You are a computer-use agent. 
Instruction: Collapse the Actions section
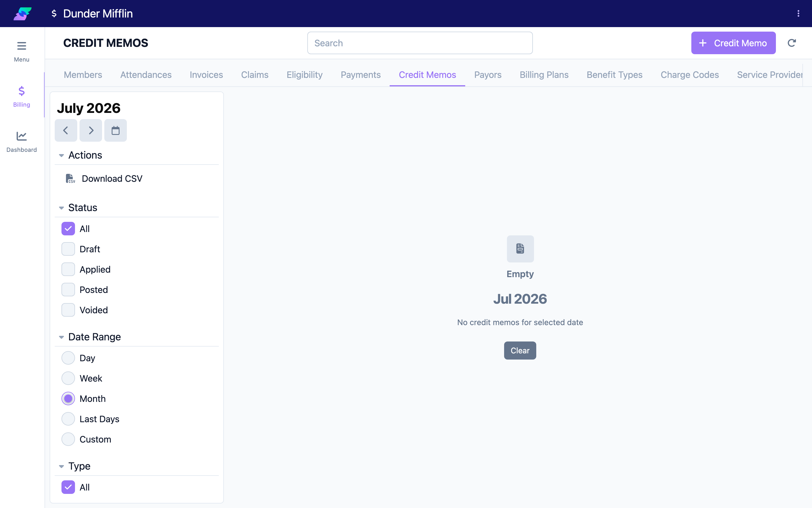[61, 155]
